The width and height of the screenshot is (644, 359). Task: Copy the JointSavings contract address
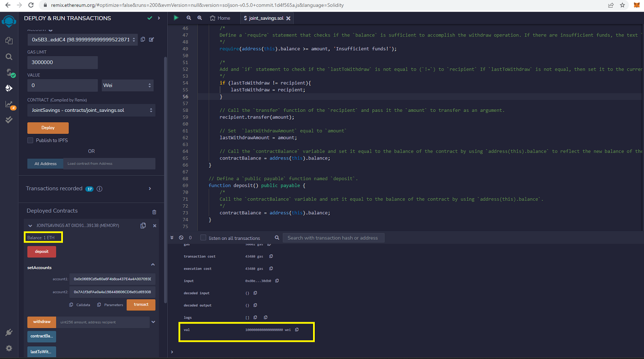pos(143,226)
